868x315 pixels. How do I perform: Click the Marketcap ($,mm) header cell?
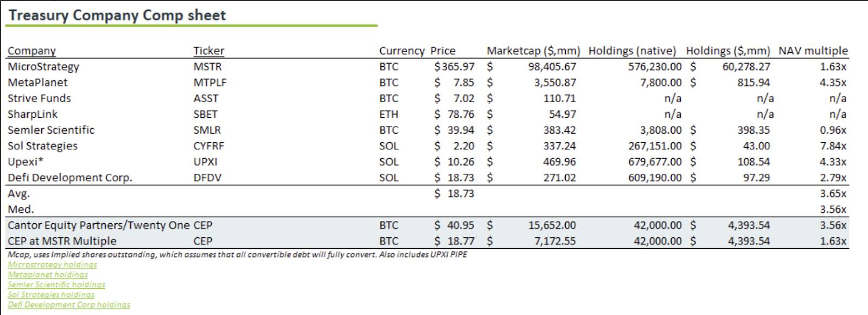click(533, 51)
